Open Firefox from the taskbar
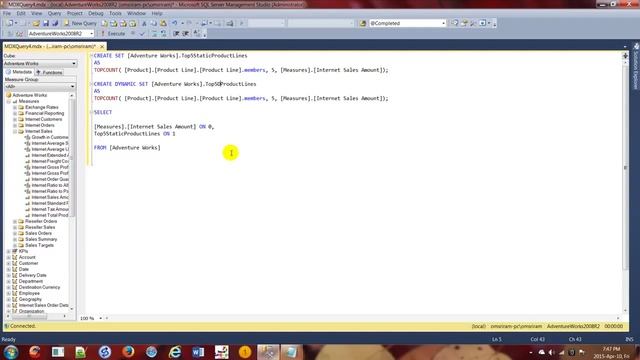640x360 pixels. pyautogui.click(x=128, y=352)
